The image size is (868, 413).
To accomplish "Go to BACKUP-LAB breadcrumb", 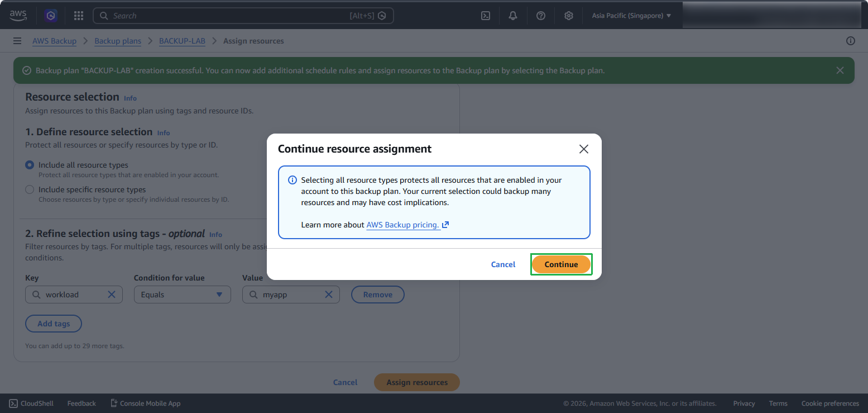I will [182, 41].
